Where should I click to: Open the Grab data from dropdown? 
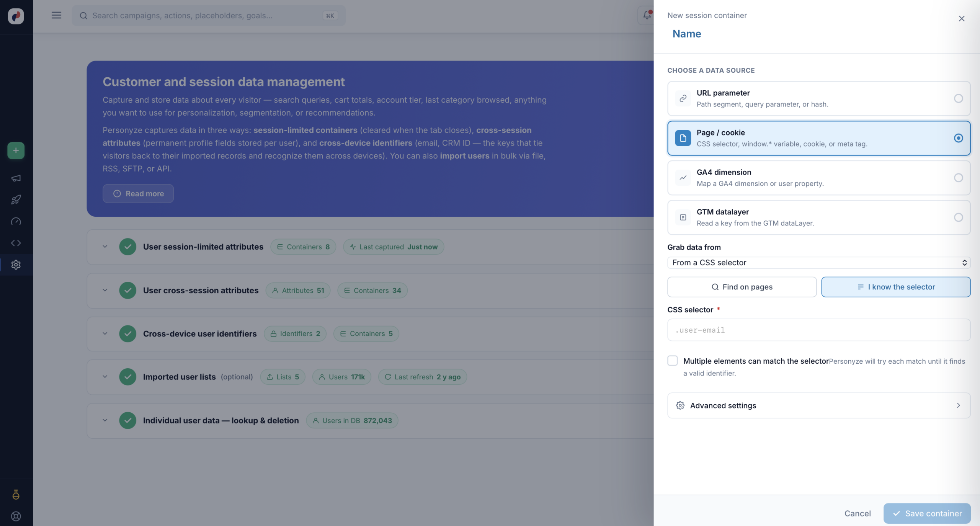818,263
